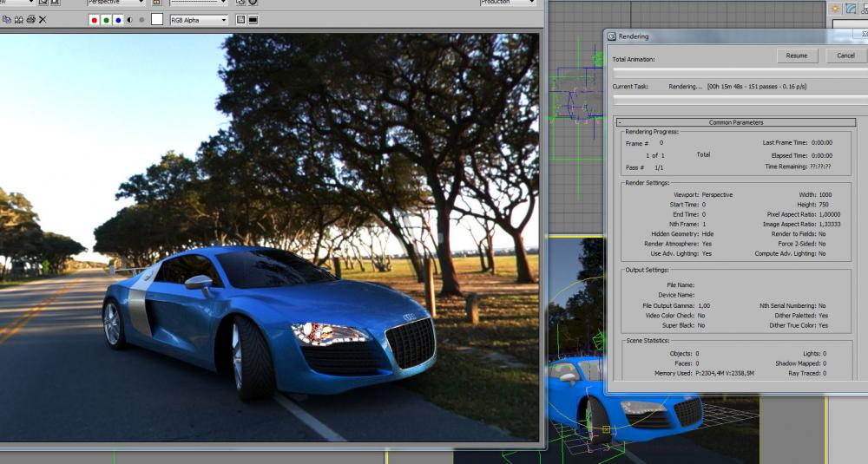Click the 'Device Name:' output label

pyautogui.click(x=676, y=296)
